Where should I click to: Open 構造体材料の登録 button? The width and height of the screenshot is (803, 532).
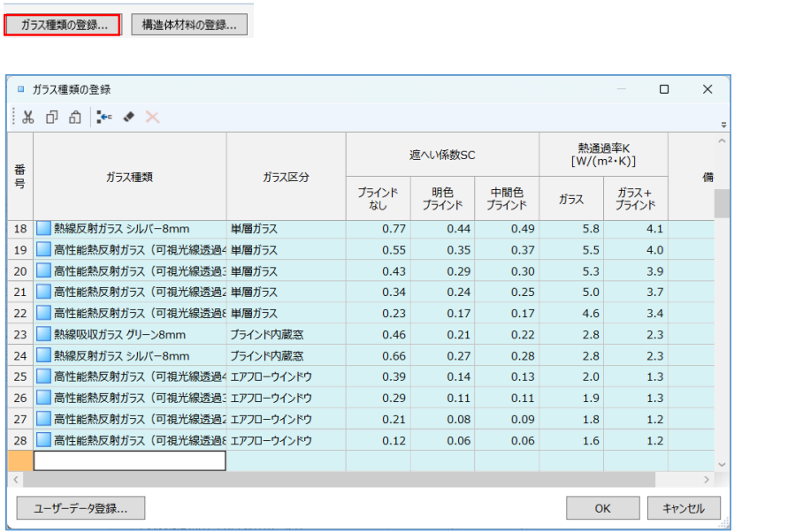(x=189, y=25)
